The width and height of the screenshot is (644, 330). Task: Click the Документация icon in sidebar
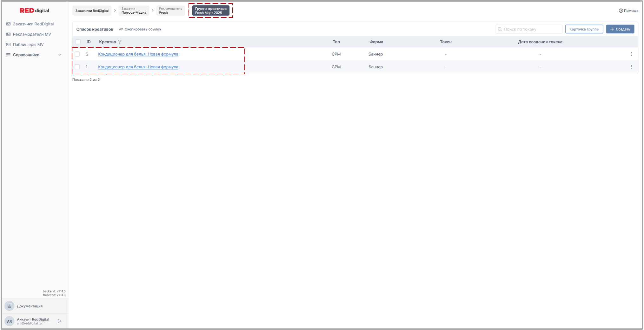point(10,306)
